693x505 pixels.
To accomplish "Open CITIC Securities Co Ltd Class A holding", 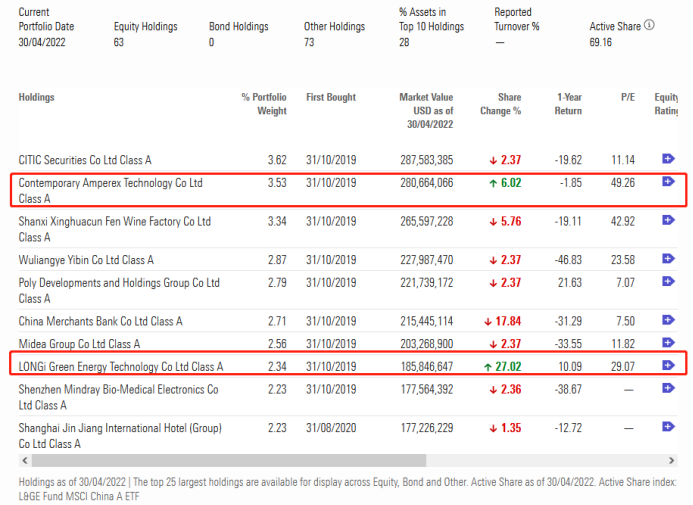I will 85,160.
